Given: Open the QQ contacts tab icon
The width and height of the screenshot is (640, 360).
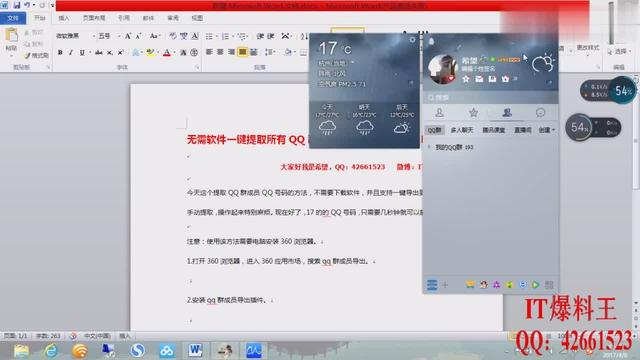Looking at the screenshot, I should 439,112.
